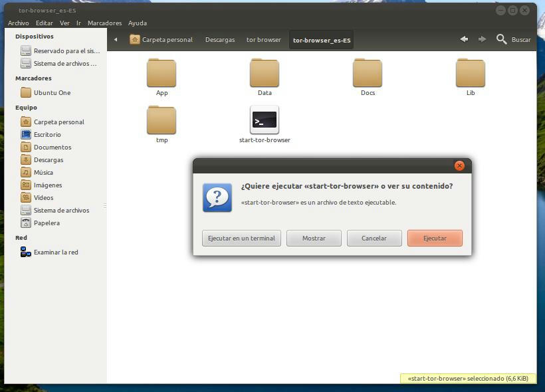The image size is (545, 392).
Task: Cancel the dialog with Cancelar
Action: point(374,238)
